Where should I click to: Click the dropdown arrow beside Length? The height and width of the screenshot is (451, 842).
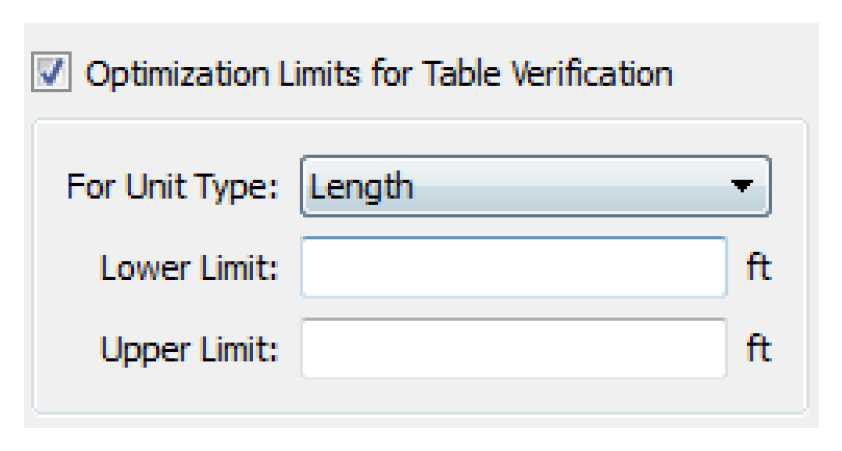tap(741, 186)
